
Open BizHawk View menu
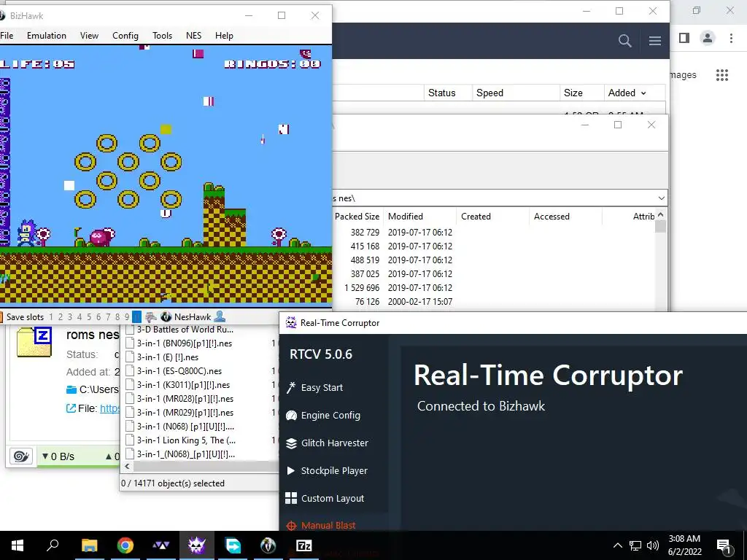89,36
